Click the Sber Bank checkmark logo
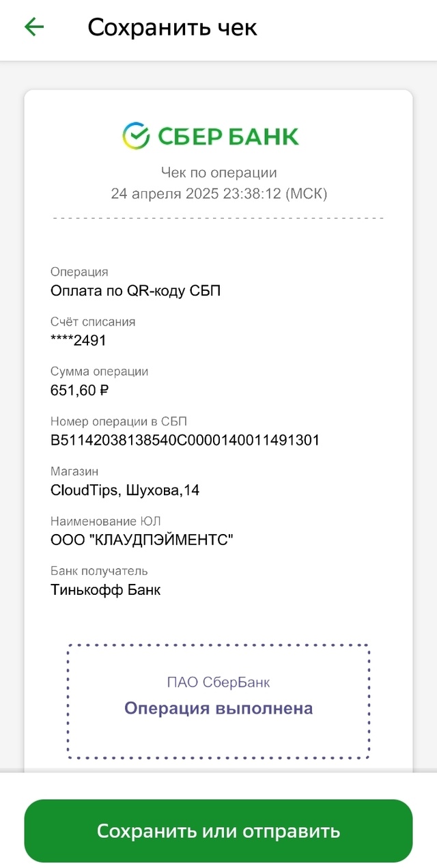This screenshot has height=868, width=437. (136, 136)
